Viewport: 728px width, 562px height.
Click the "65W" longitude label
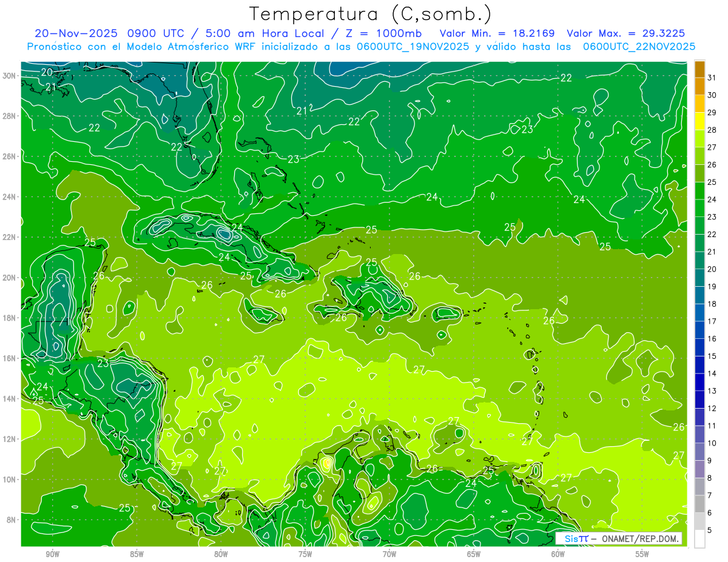pos(474,554)
